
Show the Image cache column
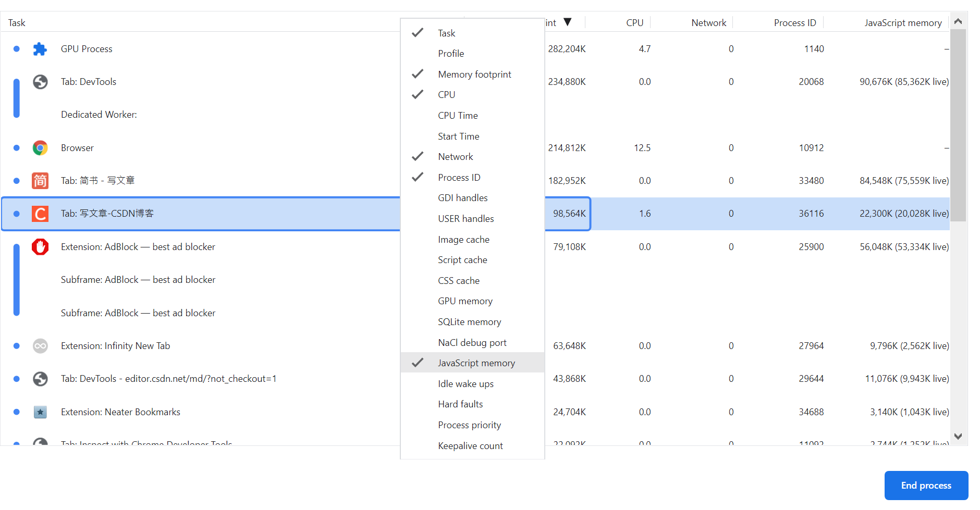pos(473,239)
